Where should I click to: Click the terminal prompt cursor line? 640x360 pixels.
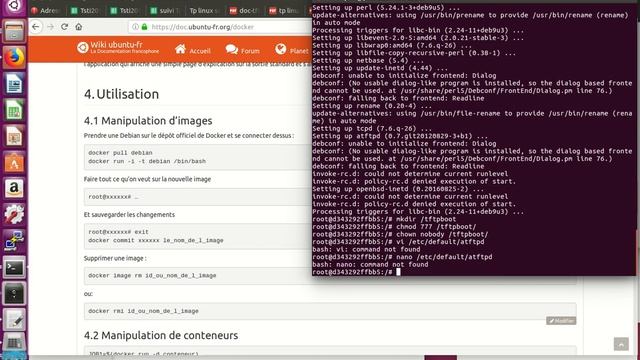click(356, 272)
